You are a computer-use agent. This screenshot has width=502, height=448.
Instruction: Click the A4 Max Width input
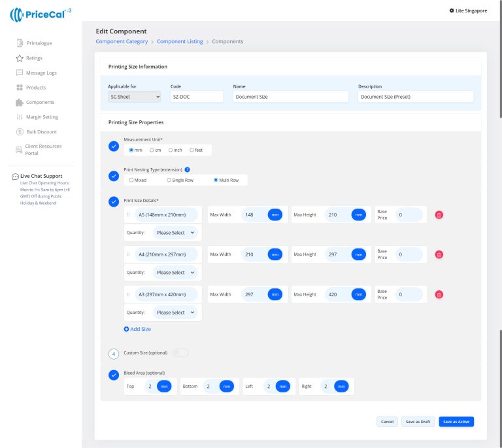point(254,254)
